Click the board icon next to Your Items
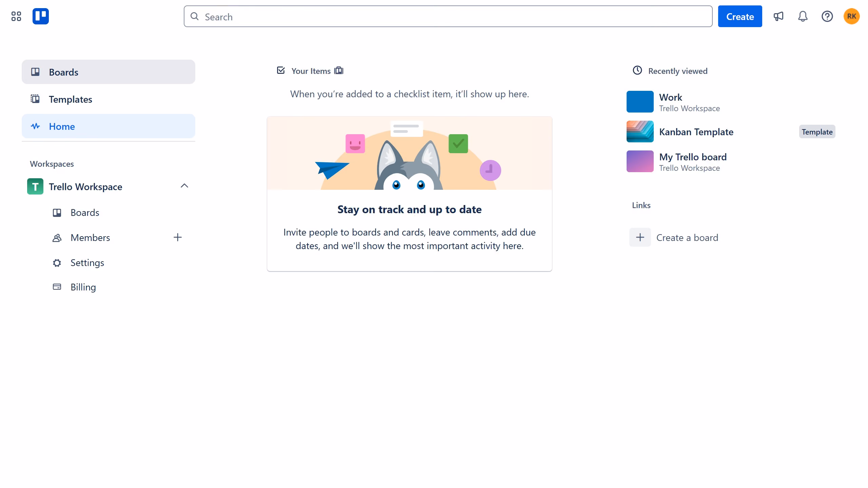 pyautogui.click(x=339, y=70)
